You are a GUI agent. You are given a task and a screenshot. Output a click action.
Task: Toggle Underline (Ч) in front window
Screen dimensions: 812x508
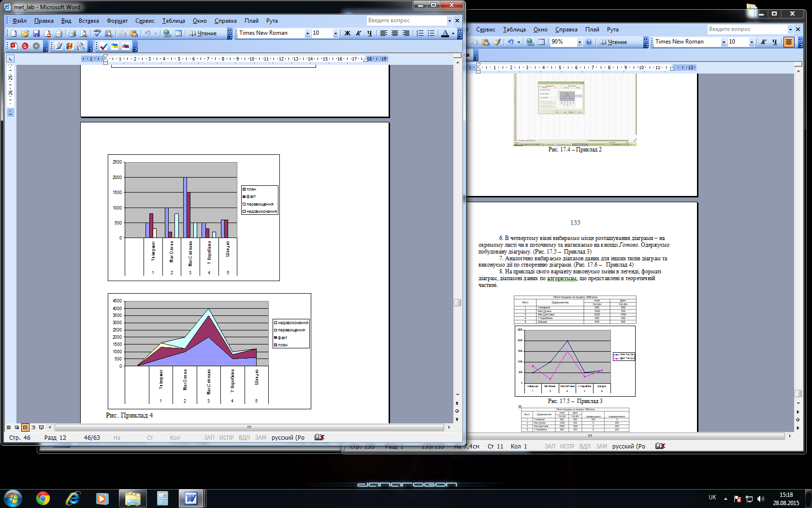coord(370,33)
